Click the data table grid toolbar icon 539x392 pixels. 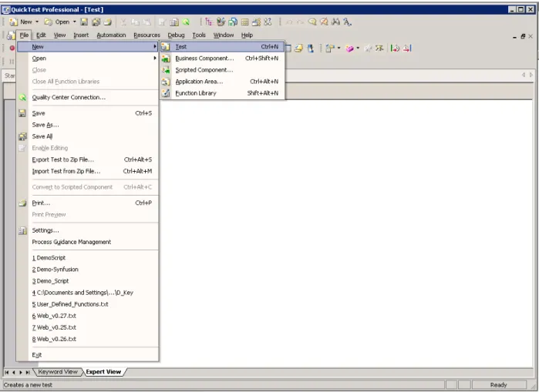click(x=244, y=22)
